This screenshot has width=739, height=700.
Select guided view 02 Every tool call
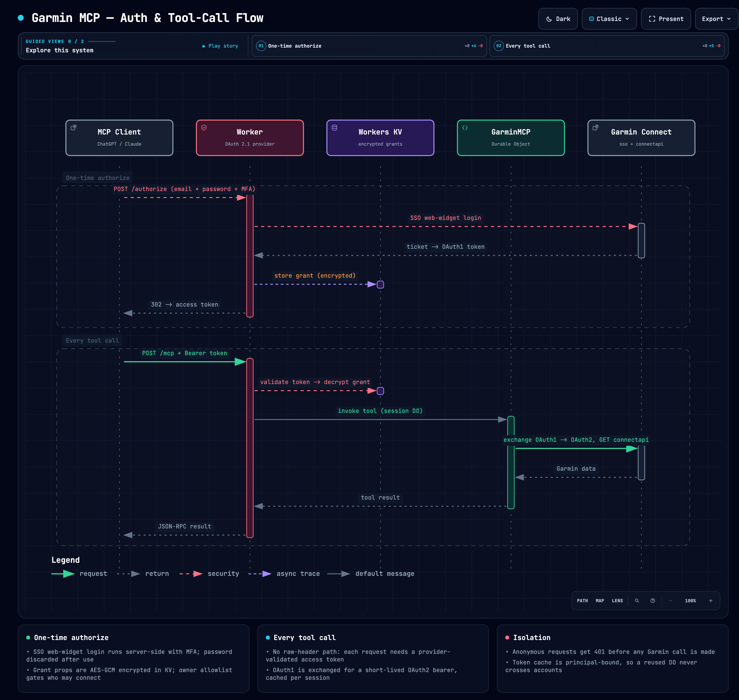point(606,46)
